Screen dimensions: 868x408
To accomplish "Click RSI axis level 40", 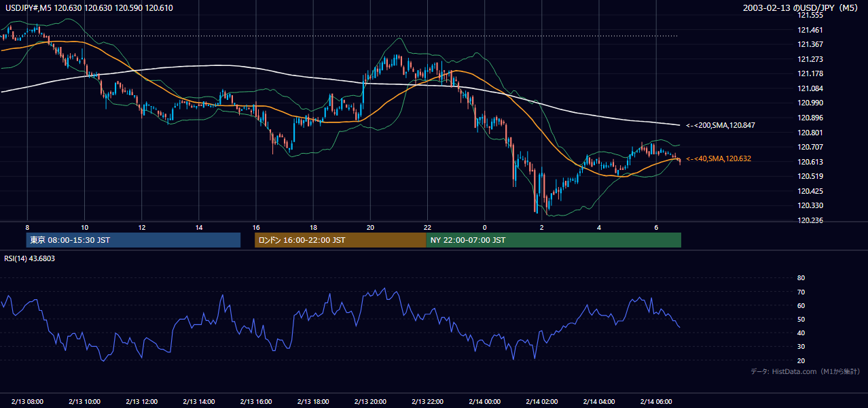I will [801, 333].
